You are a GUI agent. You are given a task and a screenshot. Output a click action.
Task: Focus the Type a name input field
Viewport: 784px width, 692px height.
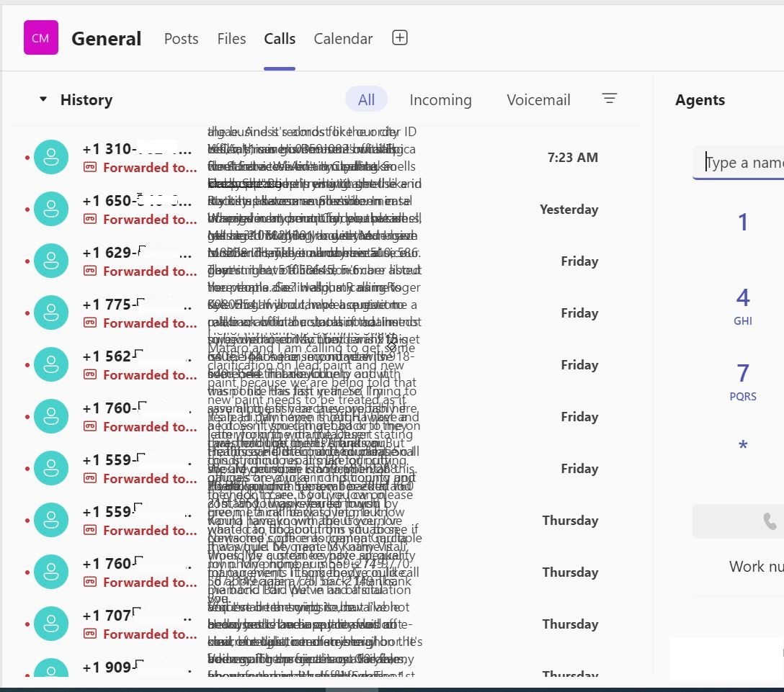tap(739, 163)
